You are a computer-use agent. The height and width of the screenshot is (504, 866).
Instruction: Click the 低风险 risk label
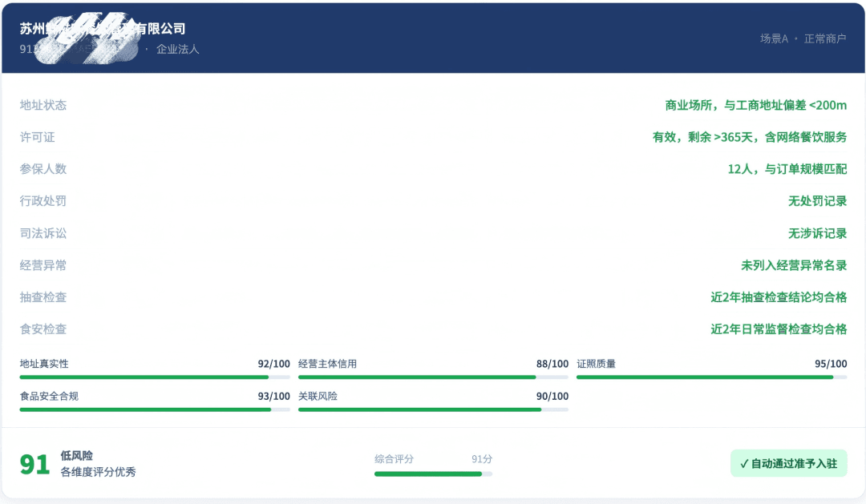coord(77,455)
